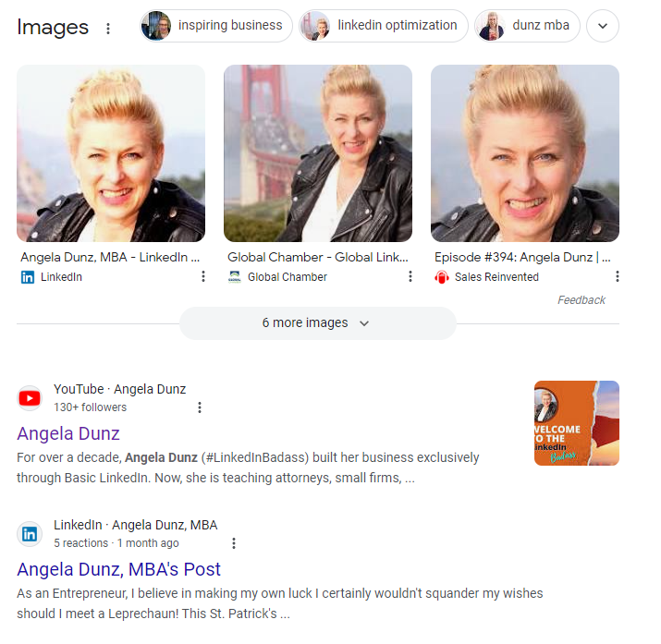Click the 'Images' section heading
Image resolution: width=661 pixels, height=644 pixels.
click(53, 28)
